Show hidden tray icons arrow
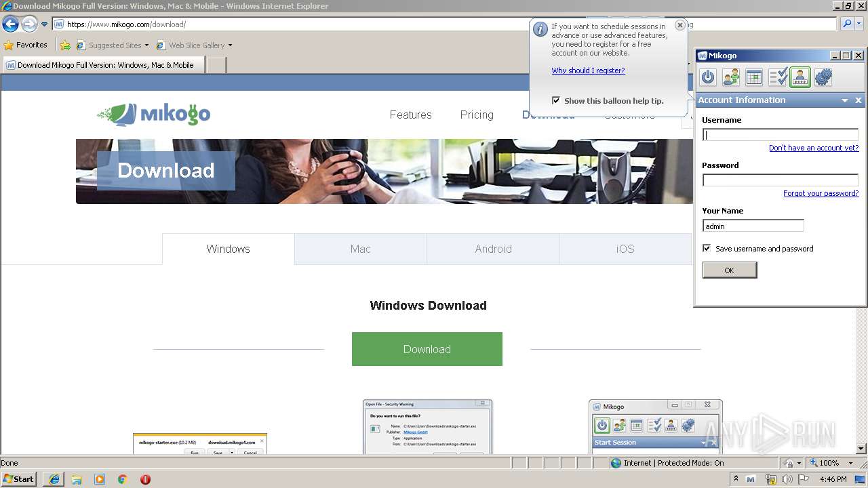This screenshot has width=868, height=488. [736, 479]
